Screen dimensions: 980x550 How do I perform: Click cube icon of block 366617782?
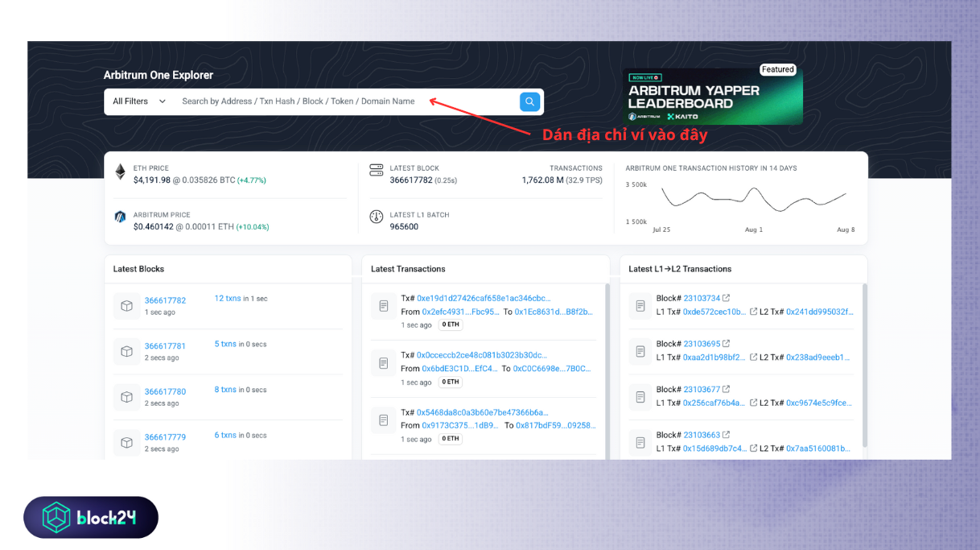click(126, 306)
